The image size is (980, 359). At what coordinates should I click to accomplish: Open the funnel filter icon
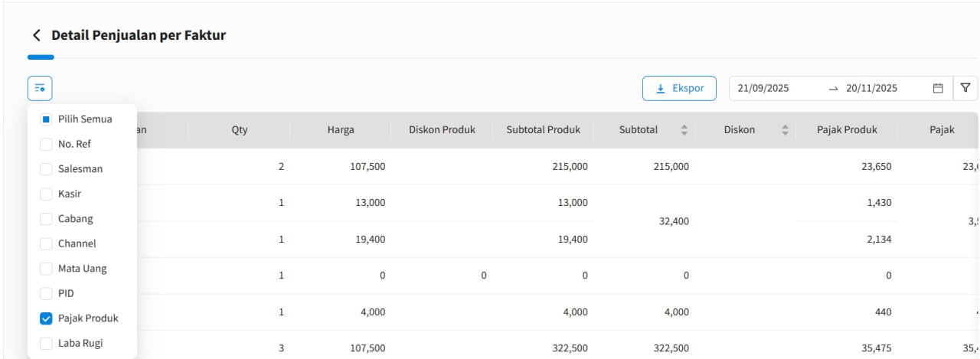[x=965, y=88]
